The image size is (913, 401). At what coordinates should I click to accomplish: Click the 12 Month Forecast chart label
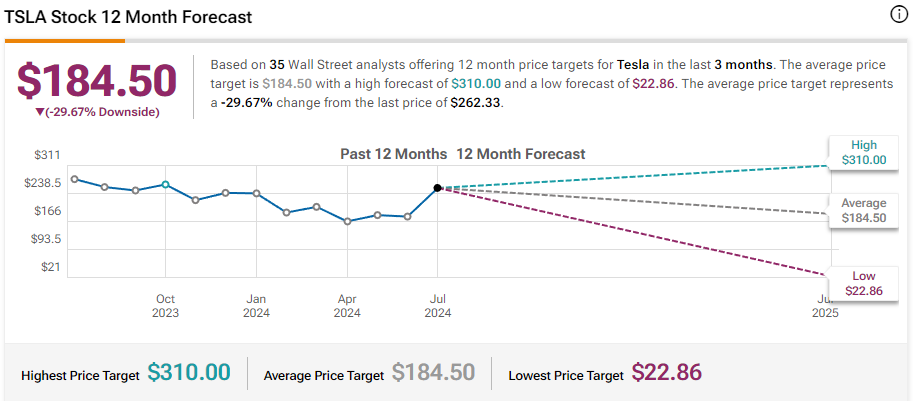(x=520, y=154)
